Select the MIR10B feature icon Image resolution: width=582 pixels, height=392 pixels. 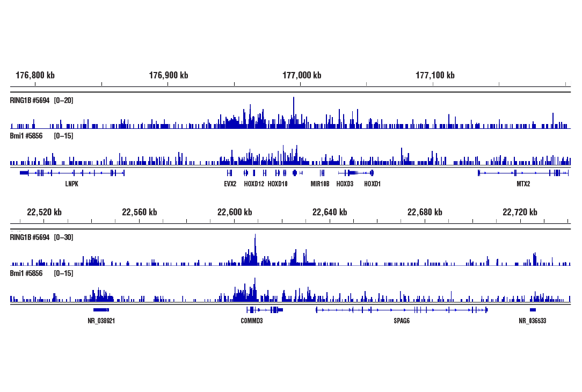point(321,172)
